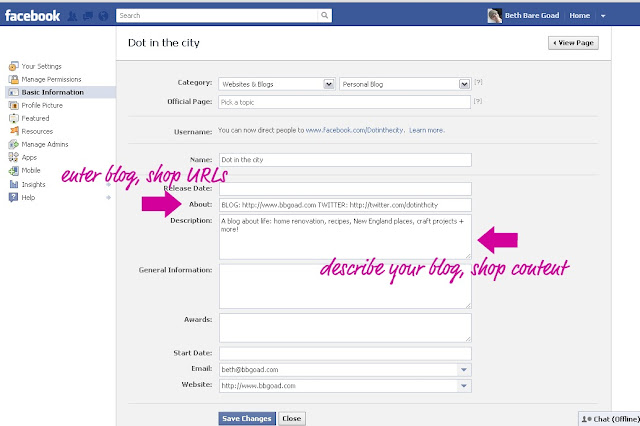Click Manage Permissions lock icon
640x426 pixels.
13,79
